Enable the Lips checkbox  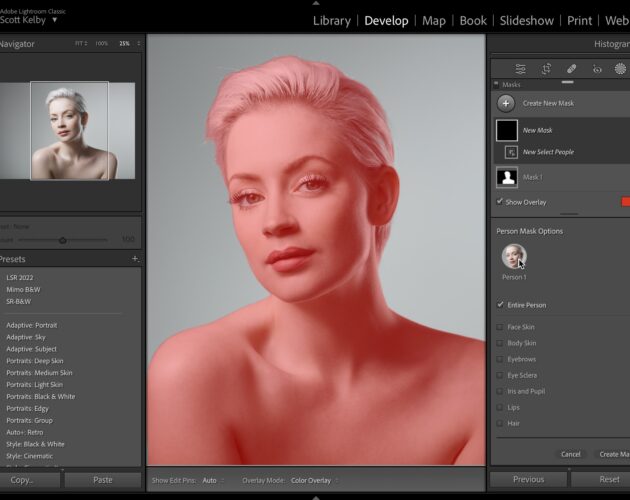coord(499,408)
